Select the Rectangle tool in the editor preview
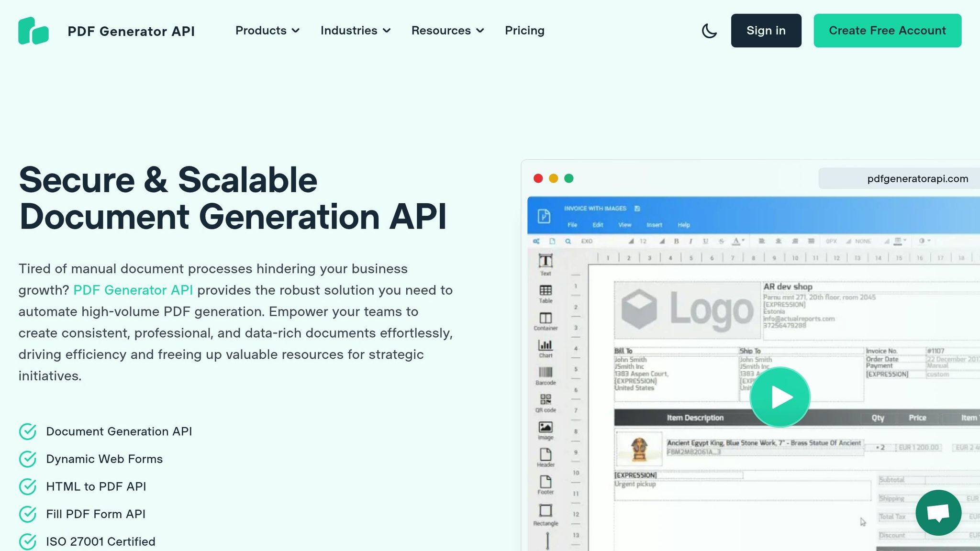 point(546,515)
